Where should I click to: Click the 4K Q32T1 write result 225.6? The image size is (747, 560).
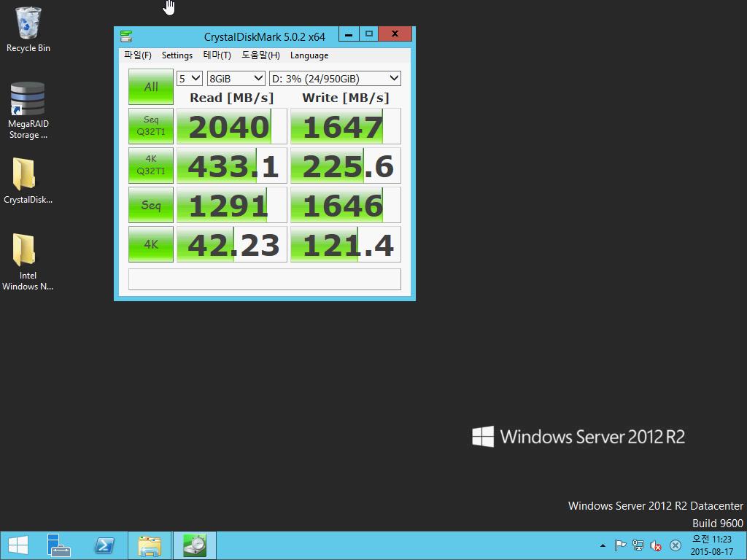click(345, 166)
